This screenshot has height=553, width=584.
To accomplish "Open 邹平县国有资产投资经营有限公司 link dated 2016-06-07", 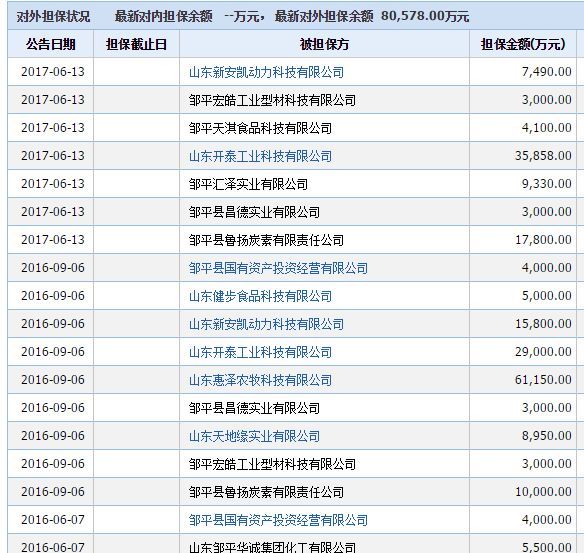I will [278, 520].
